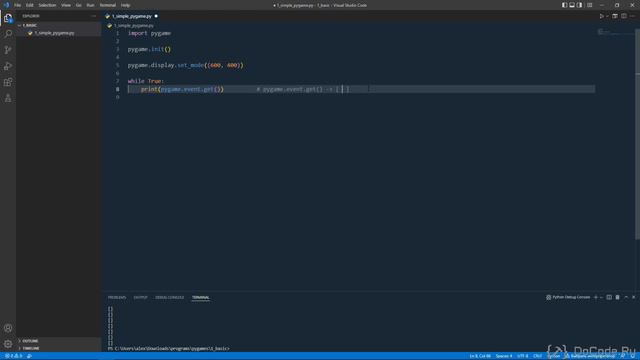
Task: Kill terminal with trash icon
Action: pyautogui.click(x=617, y=297)
